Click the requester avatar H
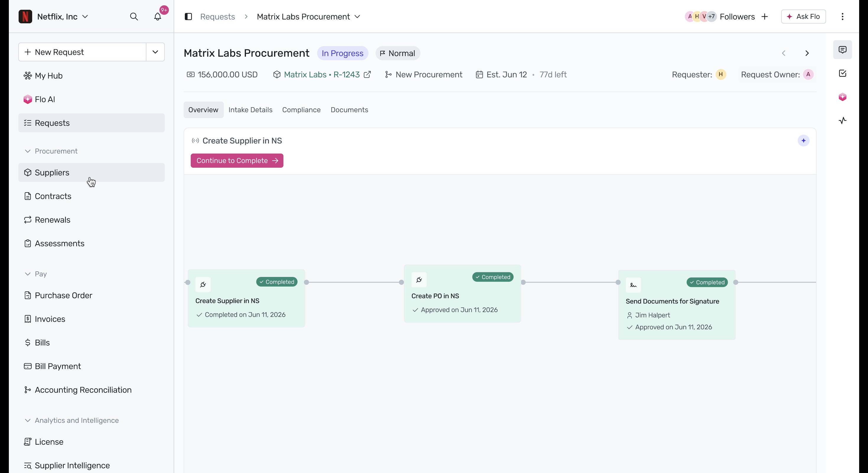Image resolution: width=868 pixels, height=473 pixels. (721, 74)
